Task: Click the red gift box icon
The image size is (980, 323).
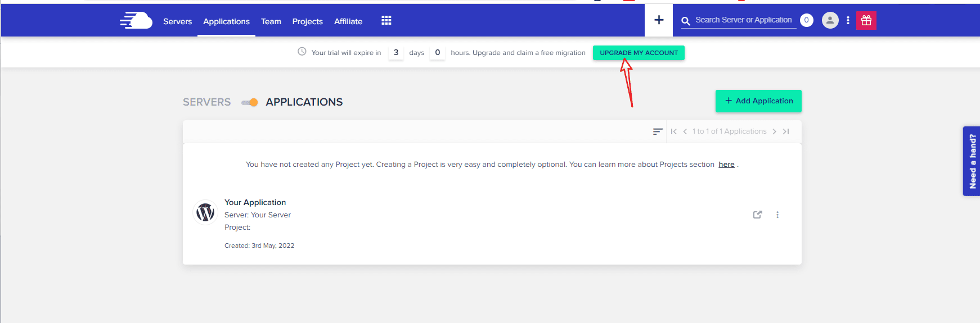Action: [866, 21]
